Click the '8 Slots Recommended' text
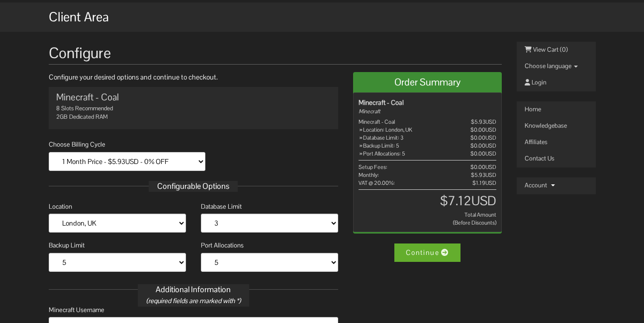The height and width of the screenshot is (323, 644). point(85,108)
